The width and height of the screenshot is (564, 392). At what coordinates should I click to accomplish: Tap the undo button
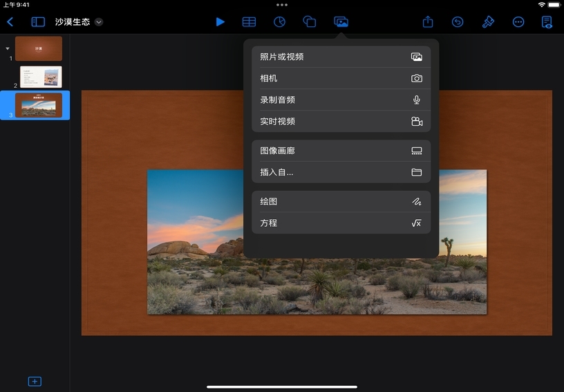coord(458,22)
